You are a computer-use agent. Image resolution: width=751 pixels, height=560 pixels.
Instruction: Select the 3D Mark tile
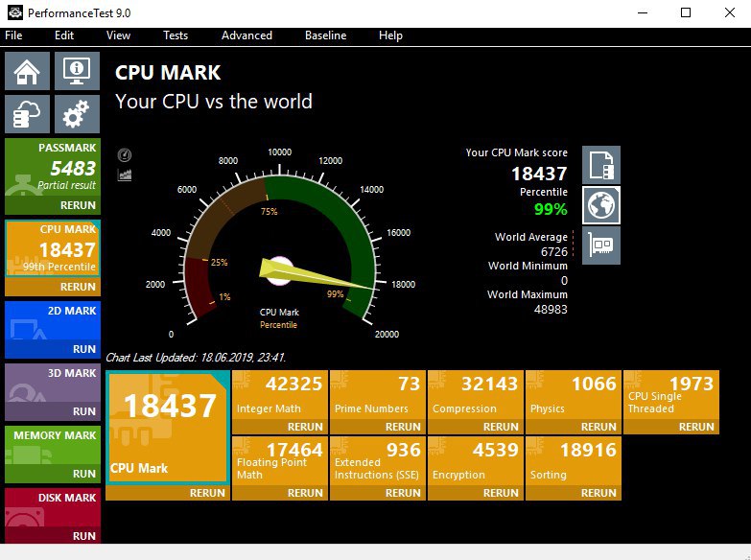click(x=53, y=383)
